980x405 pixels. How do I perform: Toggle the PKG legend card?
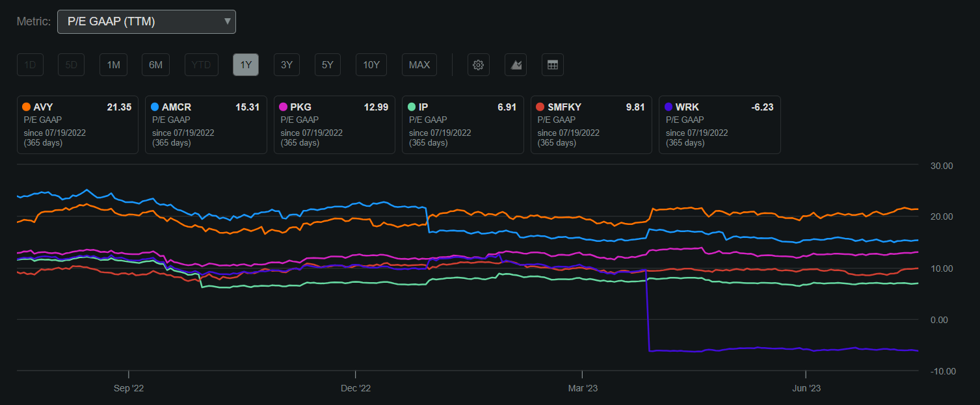click(334, 125)
